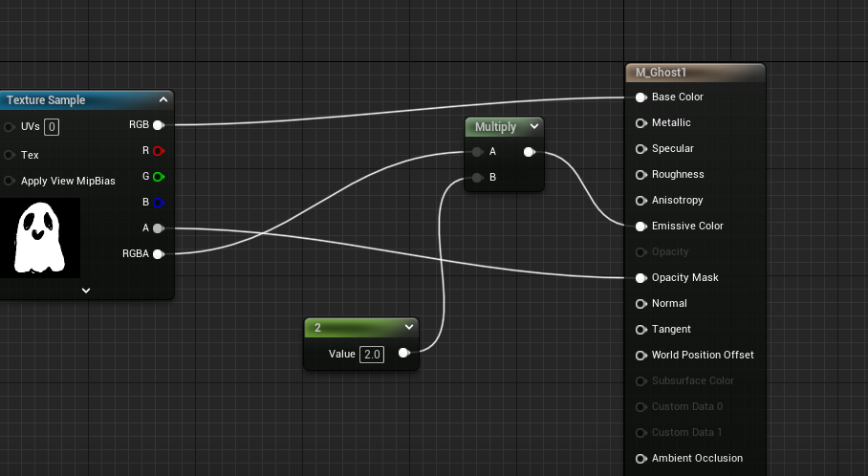Viewport: 868px width, 476px height.
Task: Click the Multiply node output pin
Action: [529, 152]
